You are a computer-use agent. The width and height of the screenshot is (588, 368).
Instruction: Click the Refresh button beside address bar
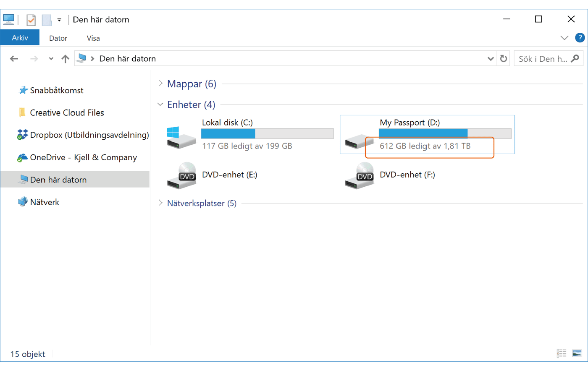point(504,59)
